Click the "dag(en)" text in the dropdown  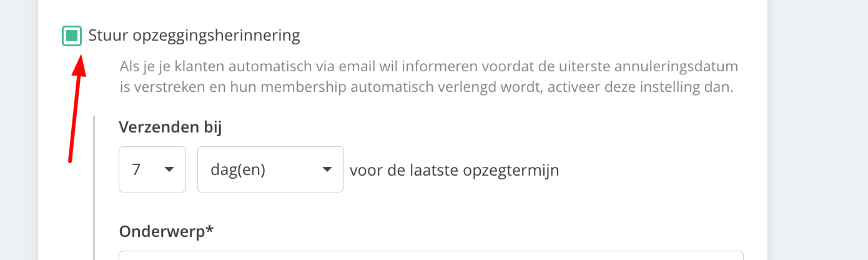(237, 170)
